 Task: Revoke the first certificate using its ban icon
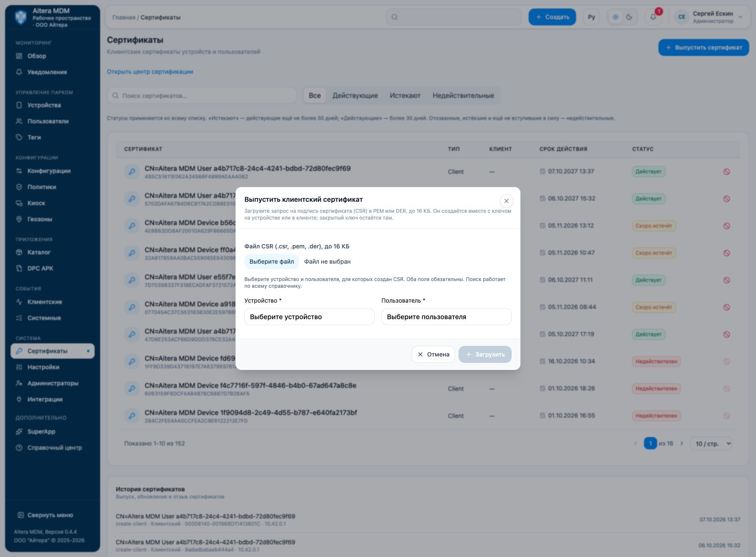pyautogui.click(x=727, y=172)
